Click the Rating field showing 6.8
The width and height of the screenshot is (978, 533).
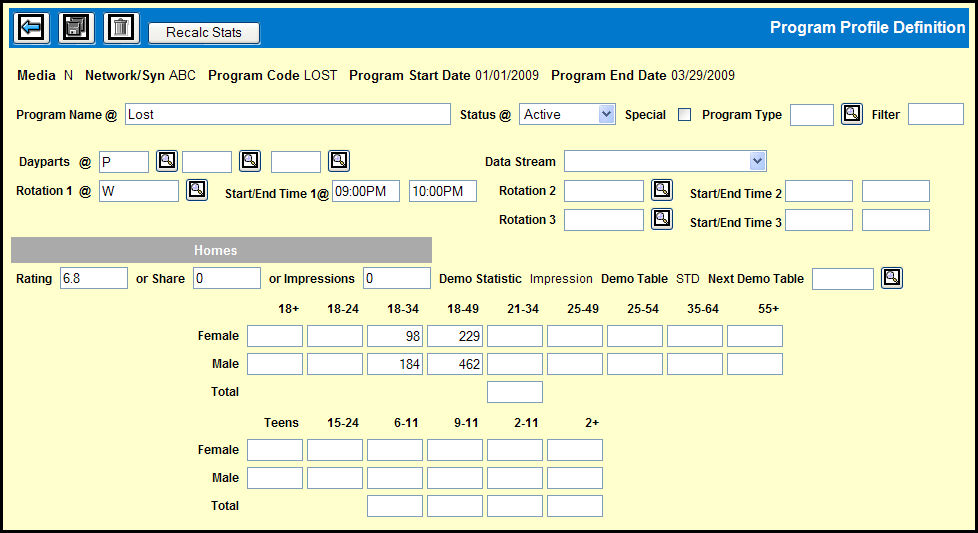click(x=94, y=278)
